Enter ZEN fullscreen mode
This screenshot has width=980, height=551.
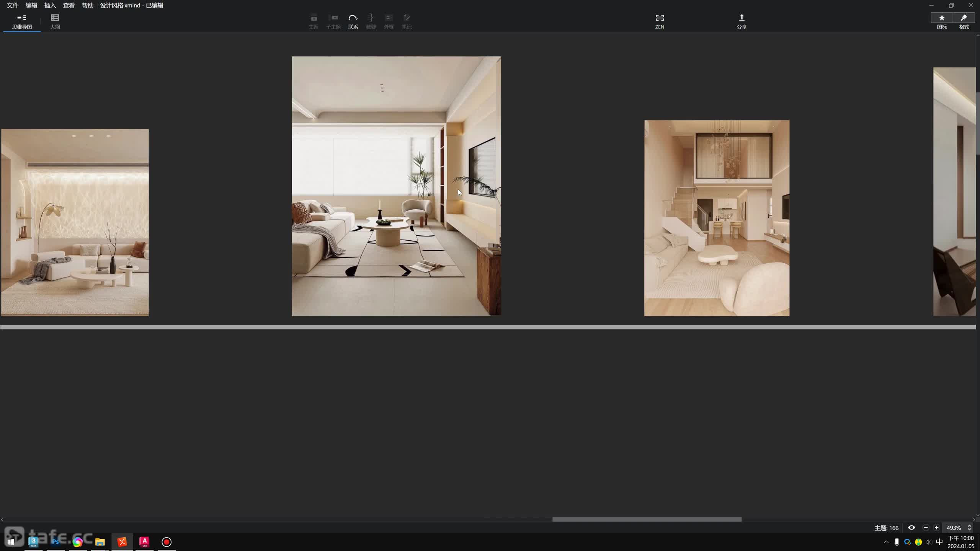click(660, 22)
